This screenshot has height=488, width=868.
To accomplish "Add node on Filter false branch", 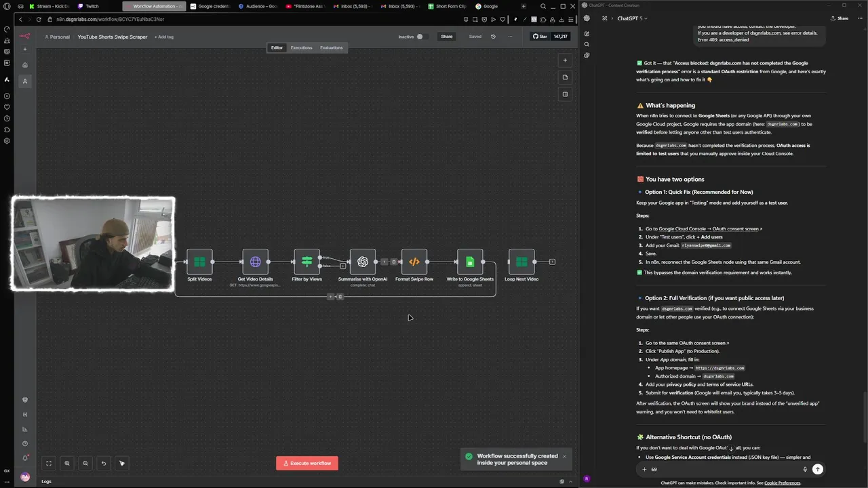I will [x=342, y=266].
